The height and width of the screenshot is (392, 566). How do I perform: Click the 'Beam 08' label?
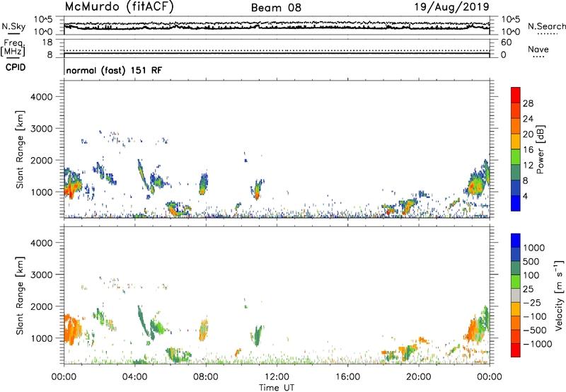click(276, 8)
